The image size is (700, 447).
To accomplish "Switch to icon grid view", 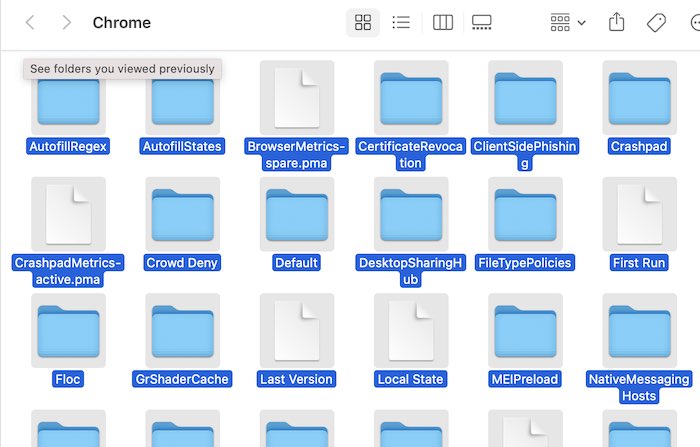I will (x=362, y=22).
